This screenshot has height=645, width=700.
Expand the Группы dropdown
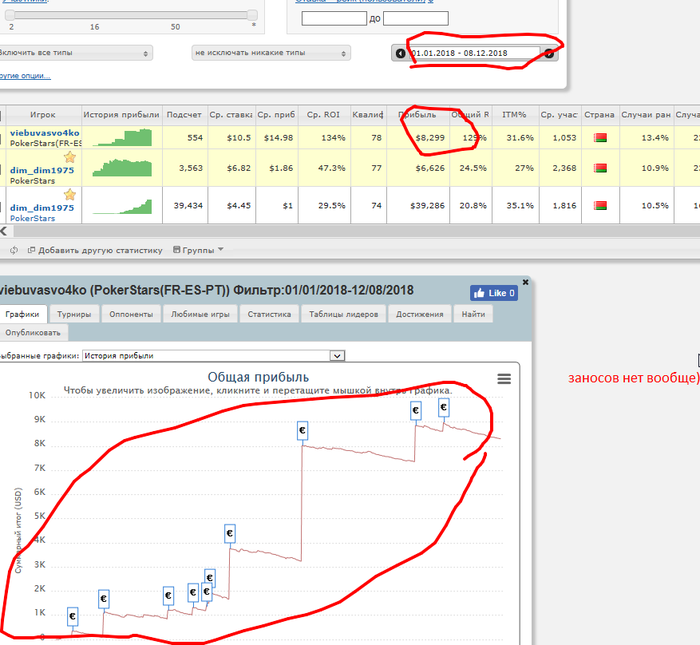click(x=198, y=250)
